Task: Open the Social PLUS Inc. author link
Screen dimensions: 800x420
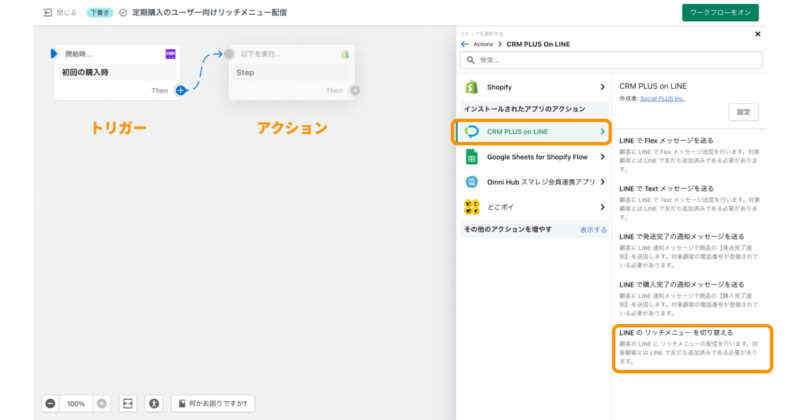Action: pyautogui.click(x=662, y=98)
